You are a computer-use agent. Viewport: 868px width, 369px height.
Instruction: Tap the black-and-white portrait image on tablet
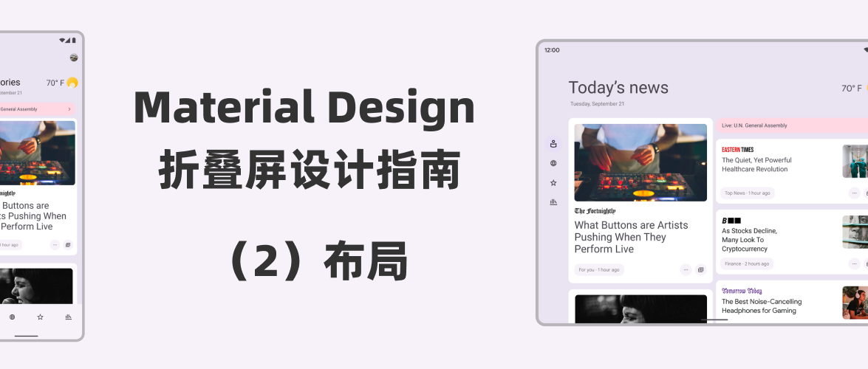pyautogui.click(x=640, y=308)
